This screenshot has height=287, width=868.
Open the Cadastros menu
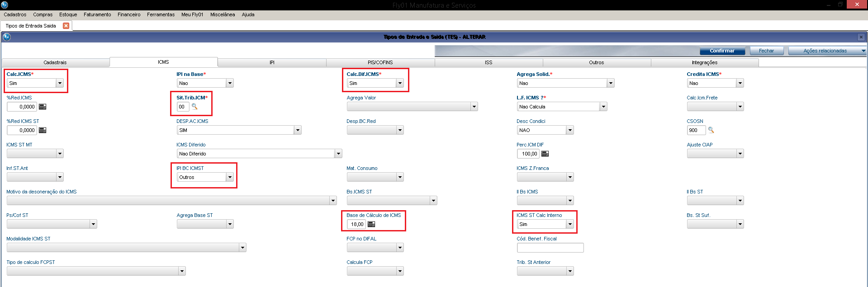(15, 14)
